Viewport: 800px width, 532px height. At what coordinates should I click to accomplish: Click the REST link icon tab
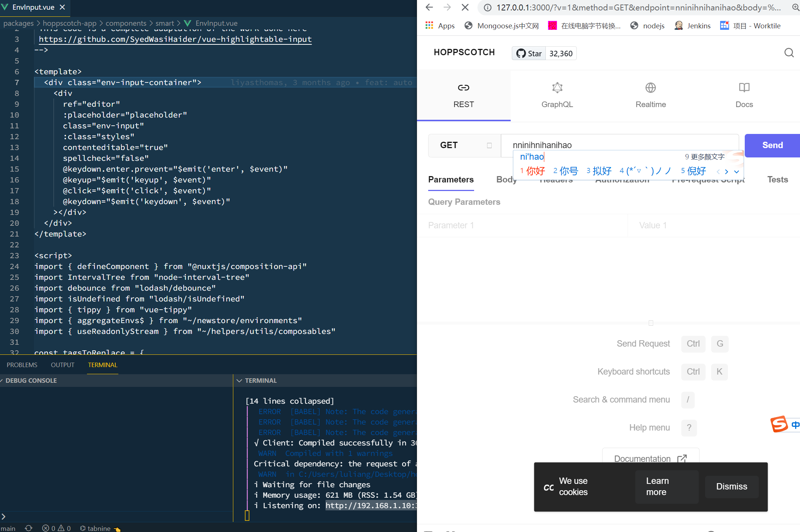pyautogui.click(x=463, y=88)
